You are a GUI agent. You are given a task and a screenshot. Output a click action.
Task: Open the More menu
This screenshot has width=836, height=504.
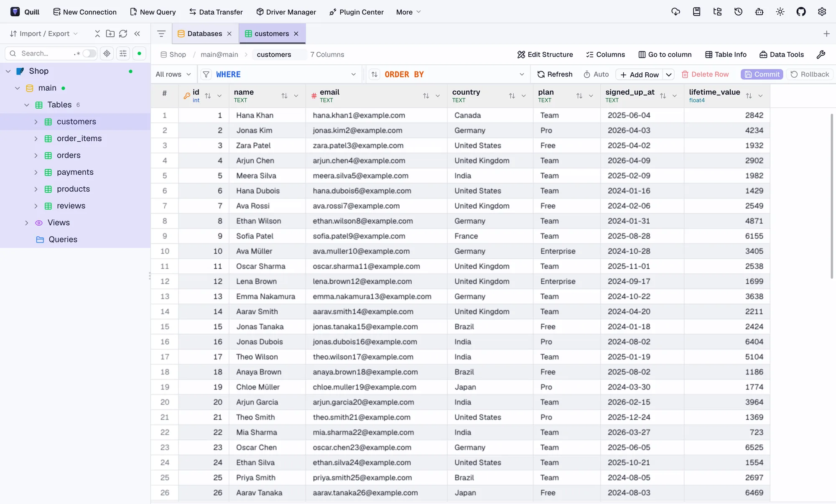[408, 12]
